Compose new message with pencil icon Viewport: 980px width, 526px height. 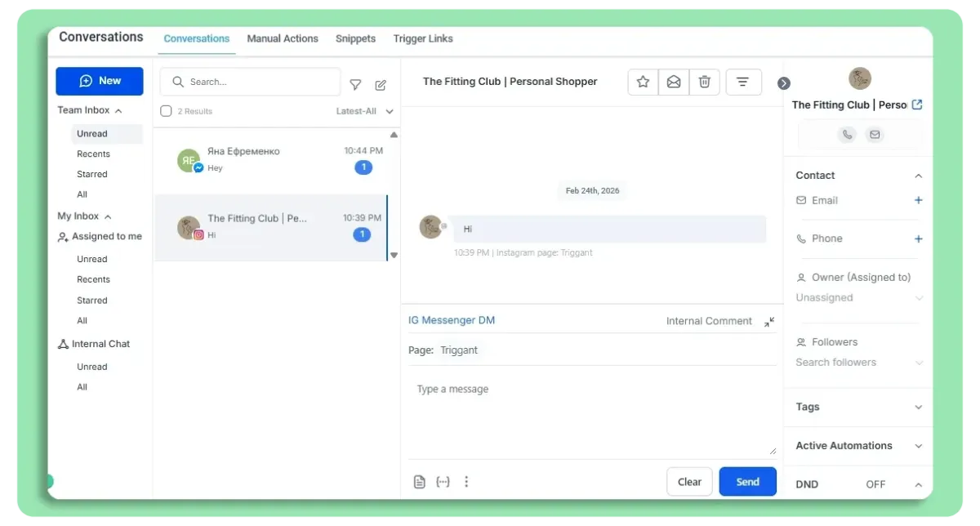(x=381, y=84)
